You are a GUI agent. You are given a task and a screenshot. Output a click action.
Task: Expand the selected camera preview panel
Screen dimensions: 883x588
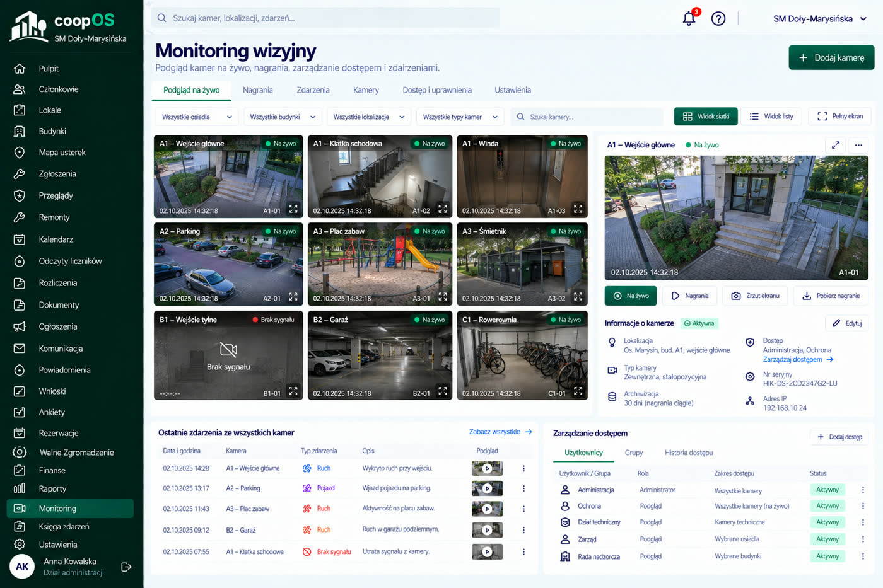(835, 145)
